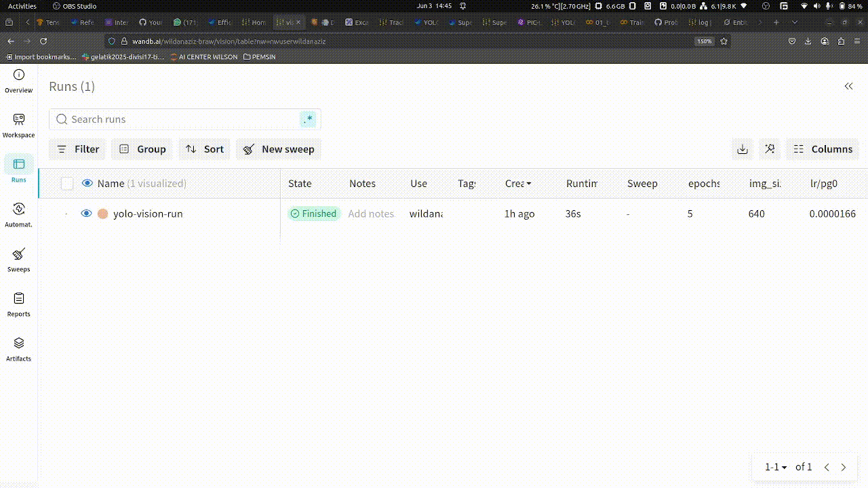This screenshot has height=488, width=868.
Task: Toggle the regex search button
Action: (x=309, y=119)
